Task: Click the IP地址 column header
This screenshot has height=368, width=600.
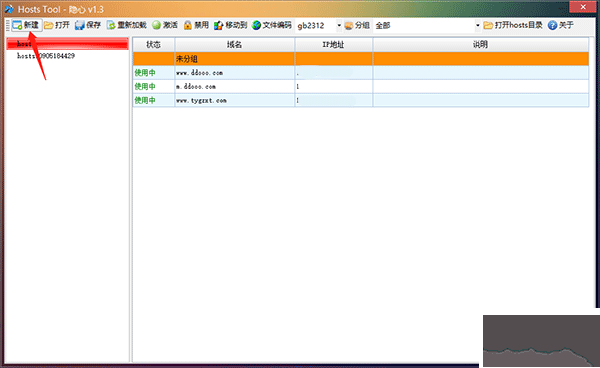Action: pyautogui.click(x=334, y=45)
